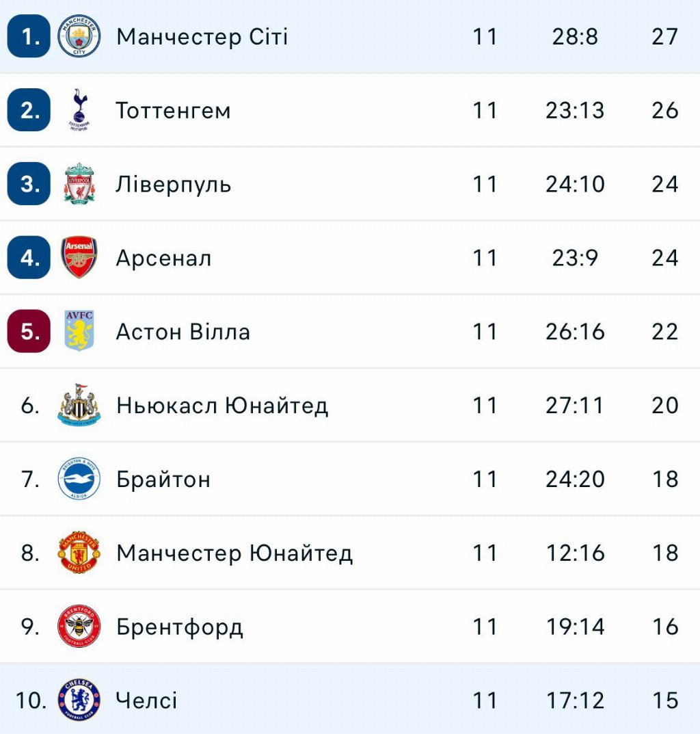Open the Ліверпуль team page link

(174, 184)
